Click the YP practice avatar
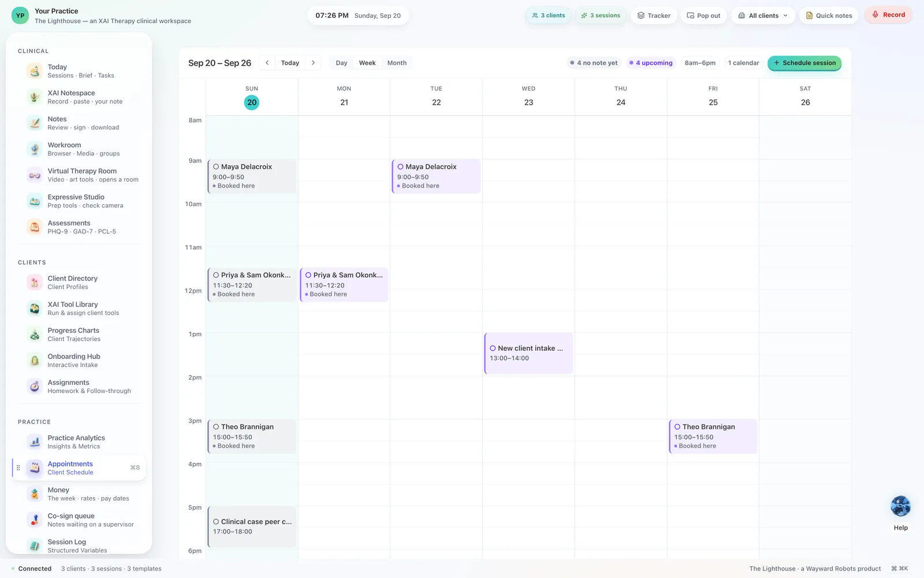The image size is (924, 578). pyautogui.click(x=20, y=16)
